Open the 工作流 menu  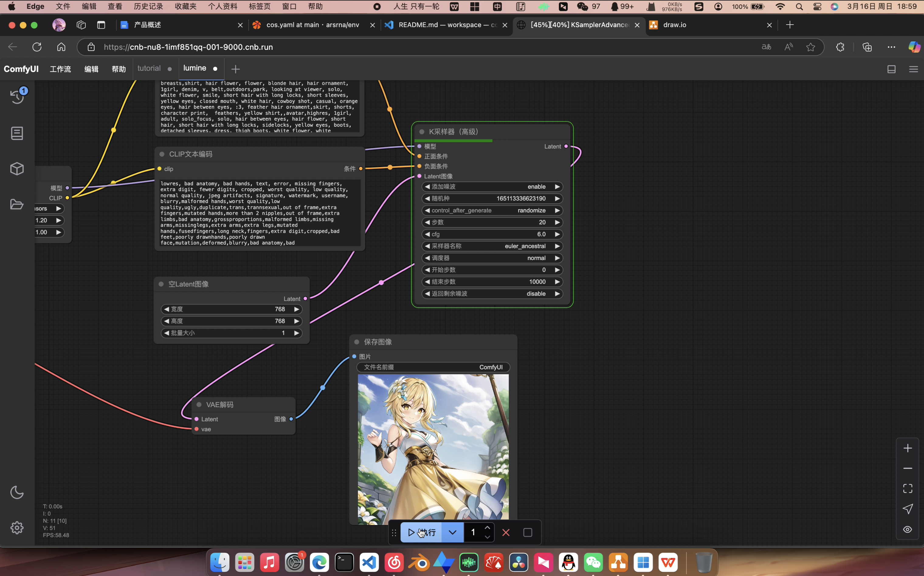coord(60,69)
